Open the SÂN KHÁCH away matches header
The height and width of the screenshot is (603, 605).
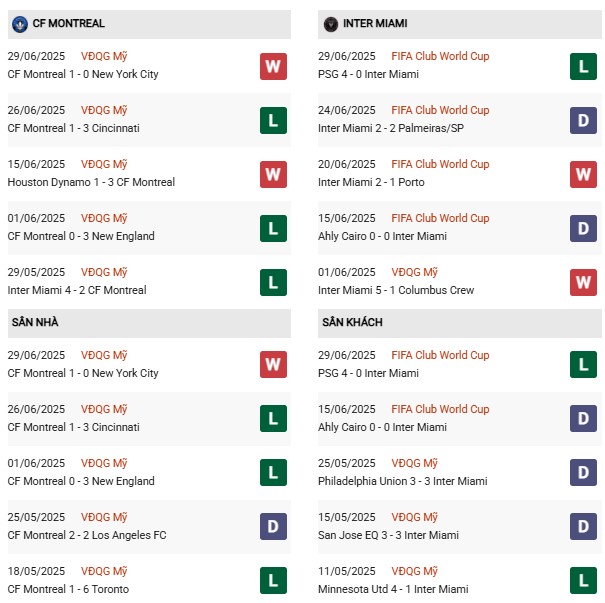pos(352,322)
